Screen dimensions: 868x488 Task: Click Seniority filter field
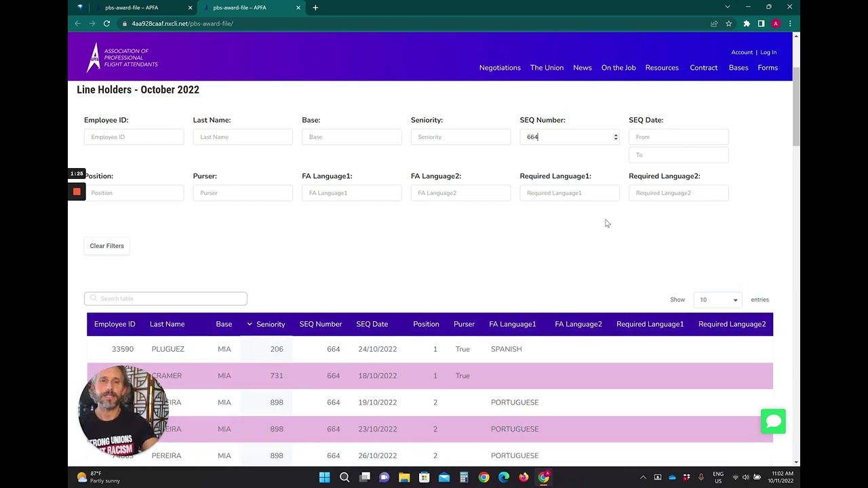(460, 137)
